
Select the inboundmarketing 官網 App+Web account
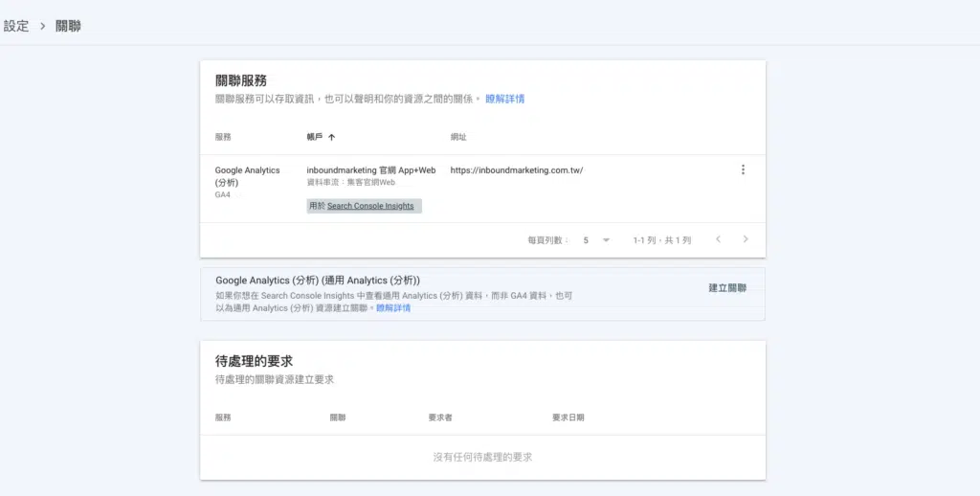click(x=371, y=170)
